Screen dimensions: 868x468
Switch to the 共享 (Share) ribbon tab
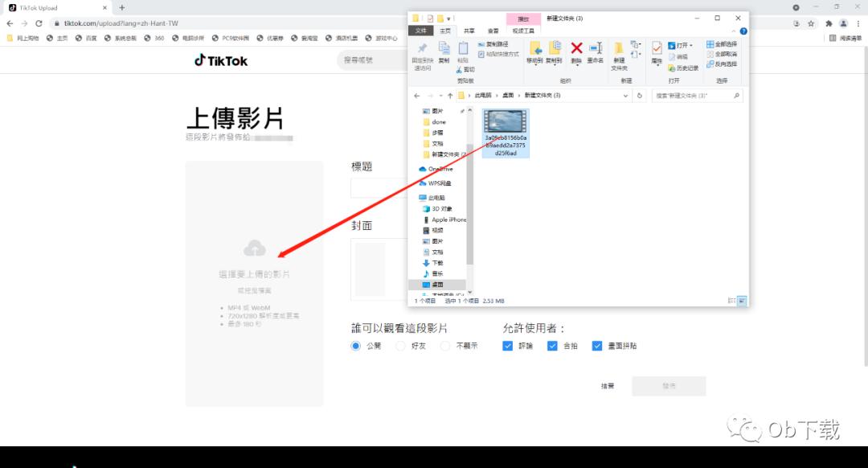click(469, 30)
